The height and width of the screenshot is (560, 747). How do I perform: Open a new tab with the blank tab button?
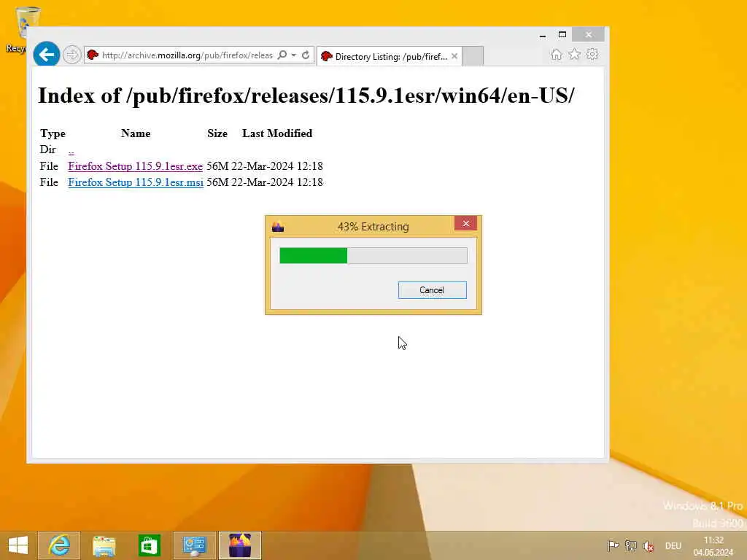click(473, 56)
